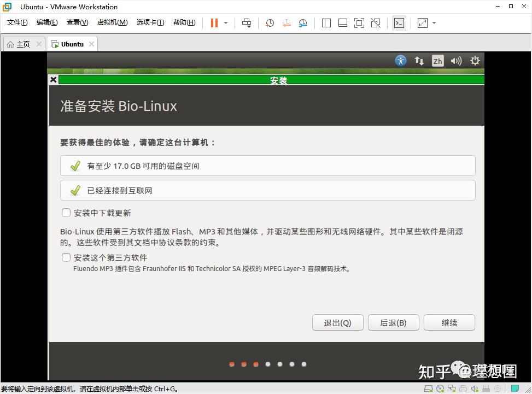
Task: Toggle the accessibility indicator in top bar
Action: pos(400,61)
